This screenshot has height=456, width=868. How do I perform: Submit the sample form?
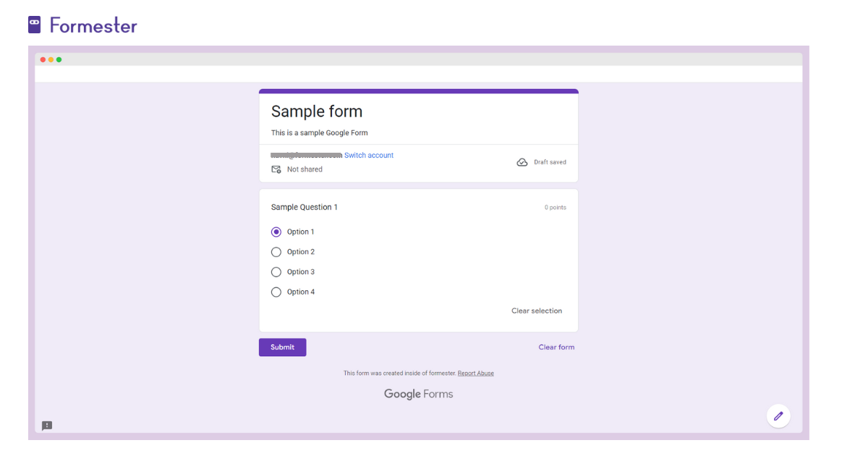click(282, 347)
